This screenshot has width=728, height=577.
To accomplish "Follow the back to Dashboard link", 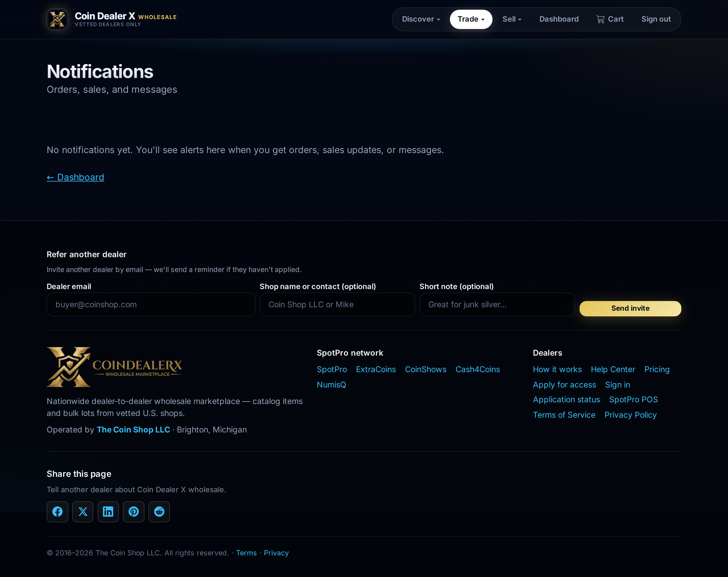I will (75, 177).
